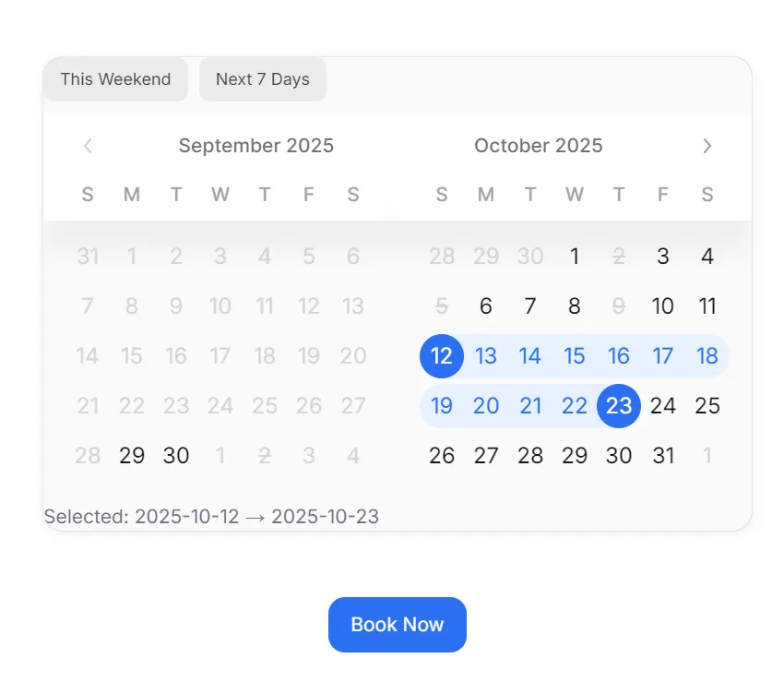Choose the Next 7 Days preset
Image resolution: width=784 pixels, height=682 pixels.
(x=263, y=79)
